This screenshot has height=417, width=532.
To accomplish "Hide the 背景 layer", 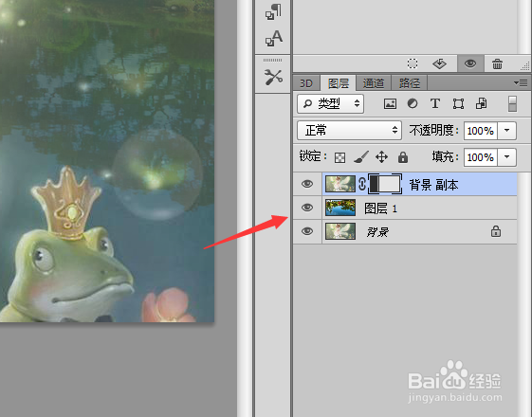I will tap(307, 231).
